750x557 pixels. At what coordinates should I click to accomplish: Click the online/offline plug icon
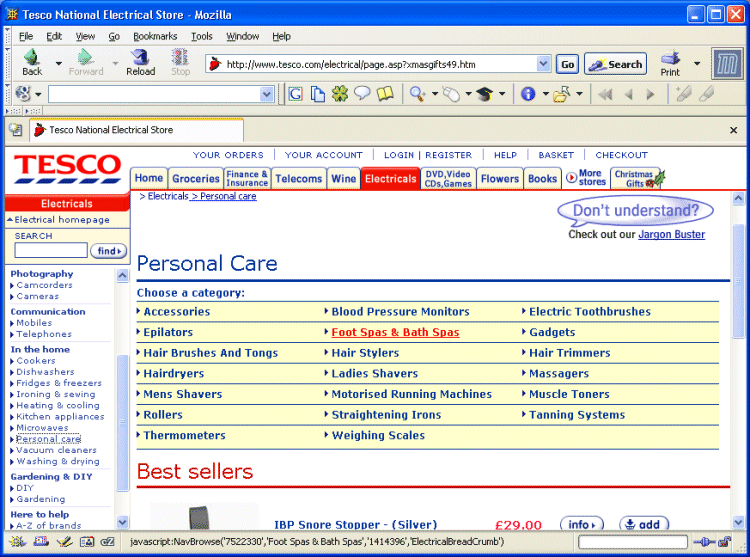tap(704, 542)
